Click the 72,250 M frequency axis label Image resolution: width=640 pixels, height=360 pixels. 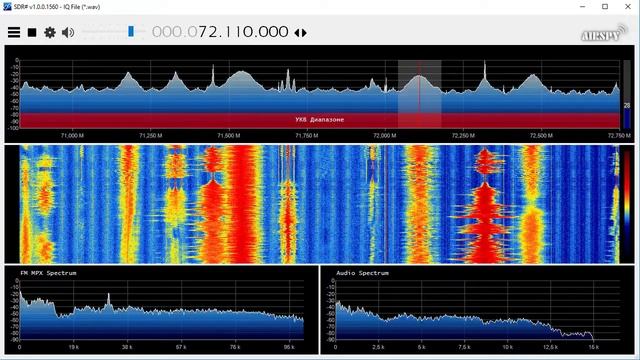pyautogui.click(x=463, y=135)
